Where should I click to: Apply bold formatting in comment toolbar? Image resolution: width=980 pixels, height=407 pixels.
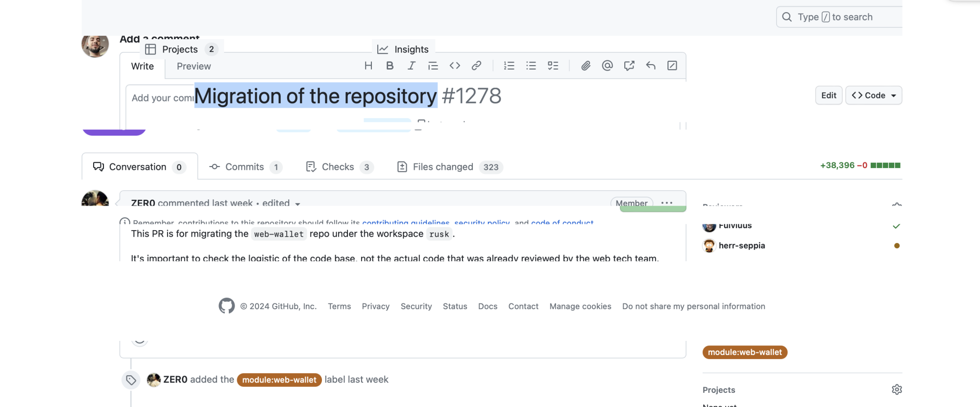[x=390, y=66]
